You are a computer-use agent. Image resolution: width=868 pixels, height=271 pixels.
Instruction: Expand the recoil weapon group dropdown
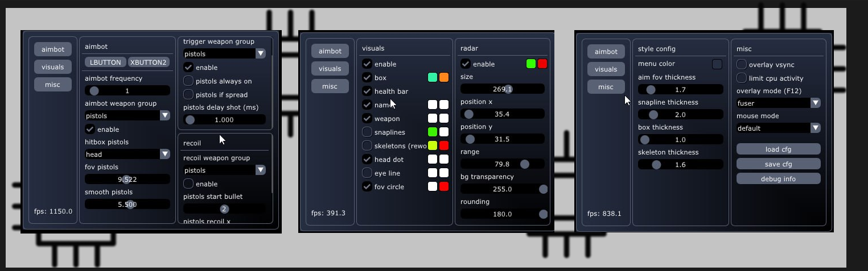click(224, 170)
